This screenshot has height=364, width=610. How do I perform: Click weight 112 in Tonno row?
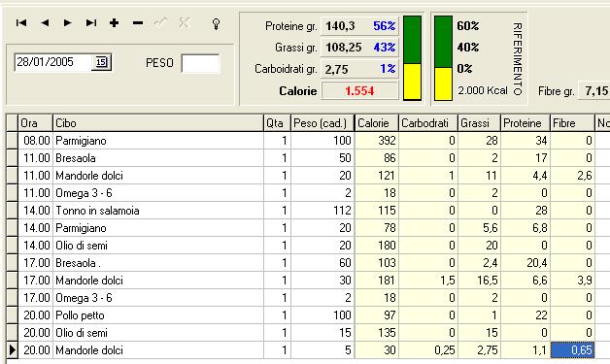(x=322, y=211)
